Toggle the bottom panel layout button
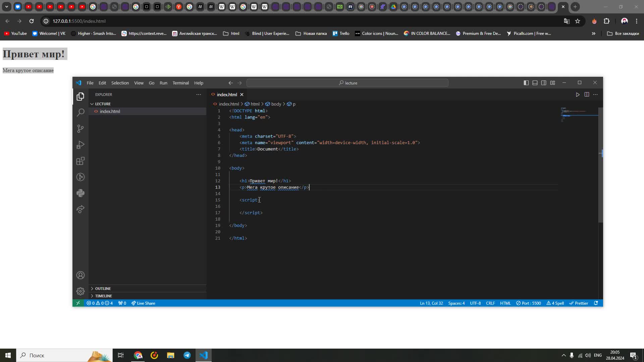Image resolution: width=644 pixels, height=362 pixels. pyautogui.click(x=535, y=83)
